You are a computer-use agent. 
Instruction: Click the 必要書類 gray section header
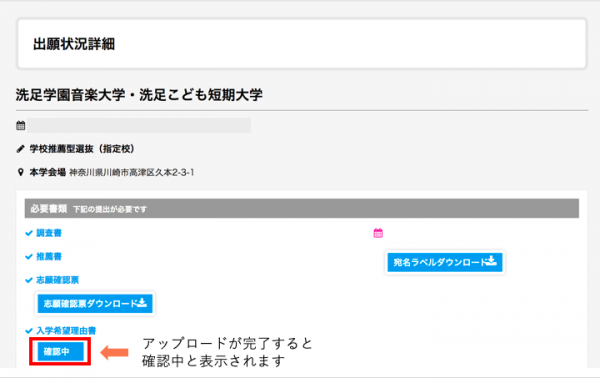302,209
